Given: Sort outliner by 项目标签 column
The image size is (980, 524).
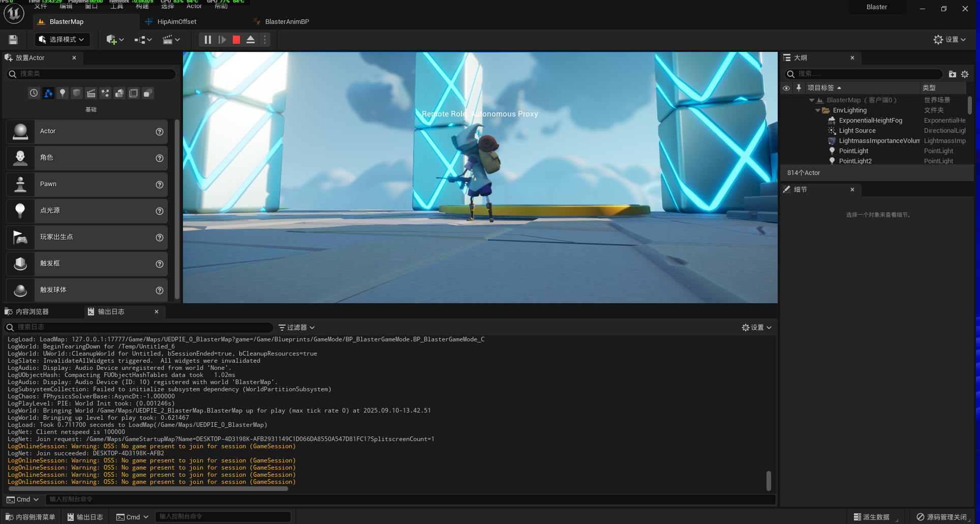Looking at the screenshot, I should coord(863,88).
